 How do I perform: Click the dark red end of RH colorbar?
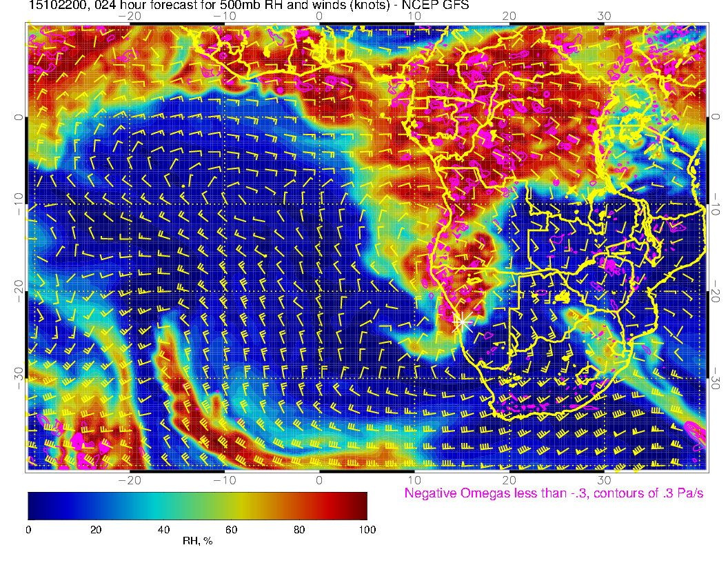[360, 506]
